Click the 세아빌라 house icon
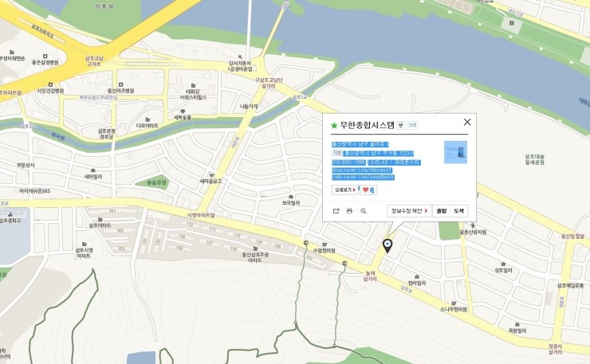 (93, 170)
